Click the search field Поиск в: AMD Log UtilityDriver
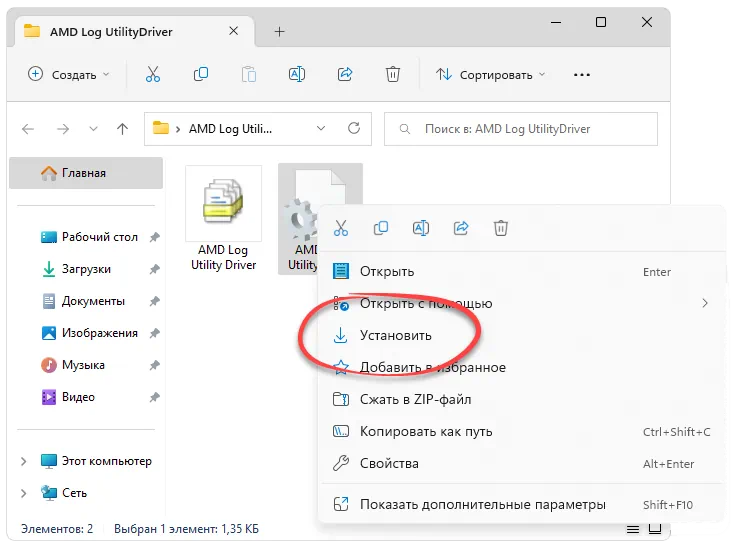 click(521, 129)
